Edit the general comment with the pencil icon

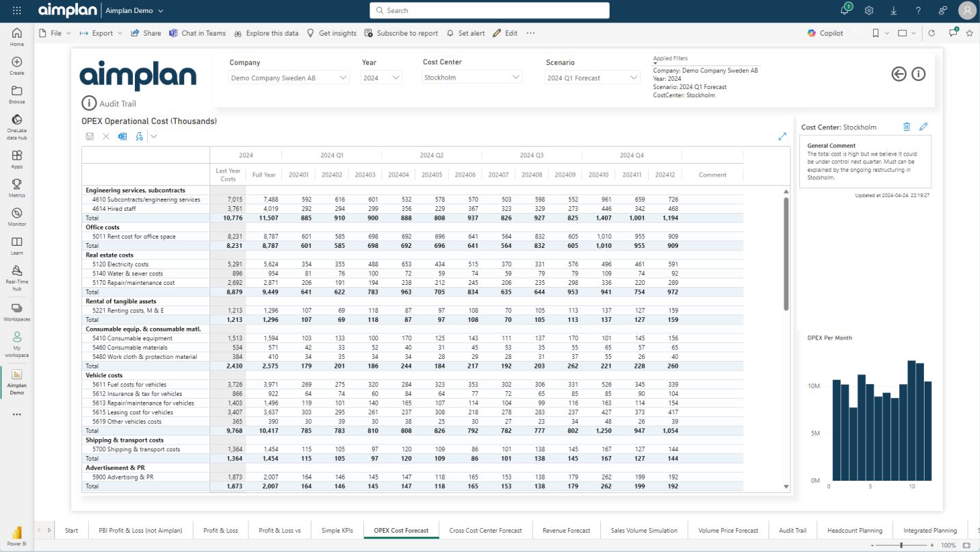[x=923, y=127]
